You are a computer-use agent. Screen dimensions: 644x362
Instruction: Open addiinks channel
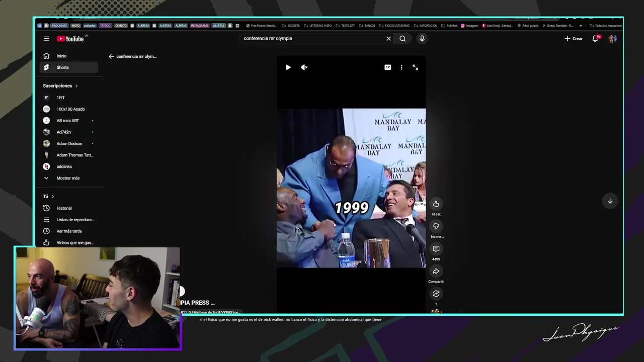tap(69, 167)
